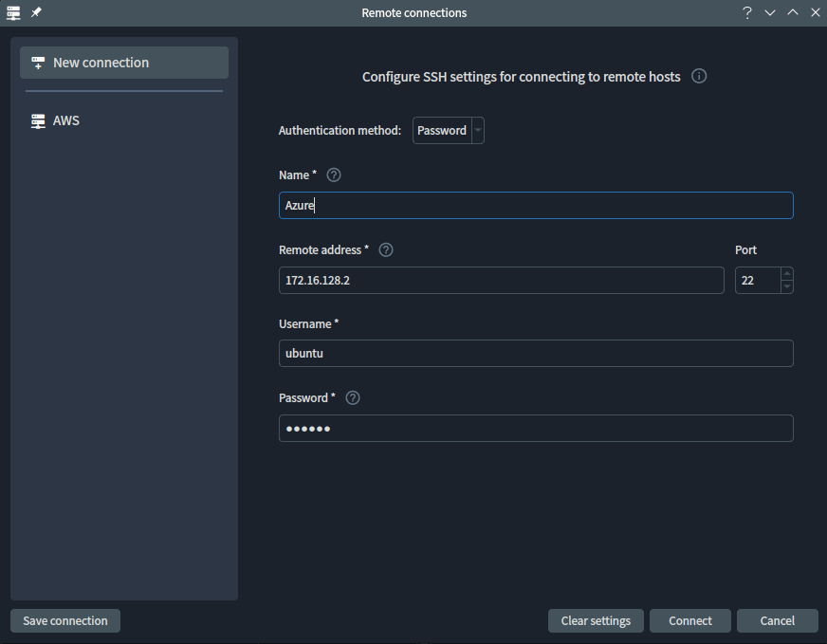
Task: Cancel the connection setup
Action: (777, 620)
